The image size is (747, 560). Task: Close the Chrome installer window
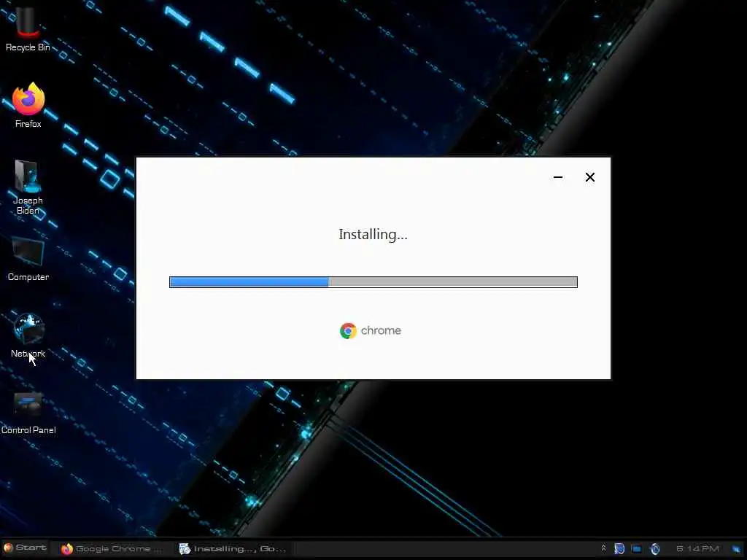(589, 177)
